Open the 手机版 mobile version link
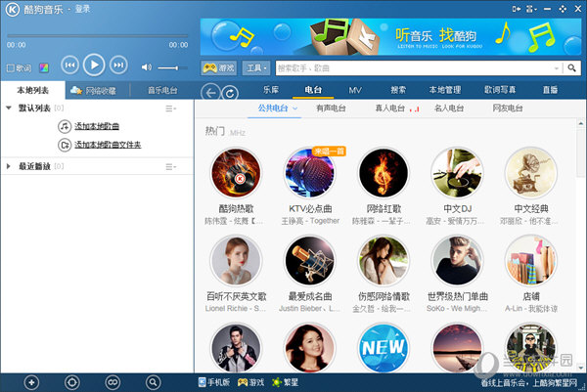Screen dimensions: 587x392 214,382
